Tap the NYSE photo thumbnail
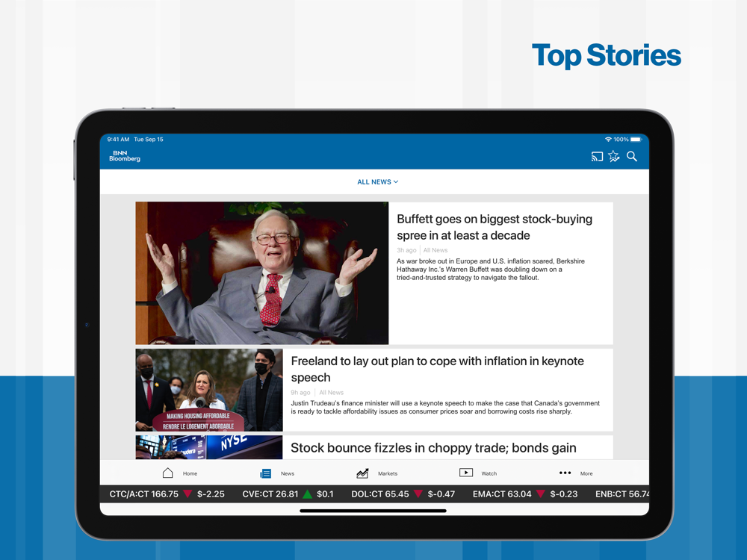The image size is (747, 560). 209,447
